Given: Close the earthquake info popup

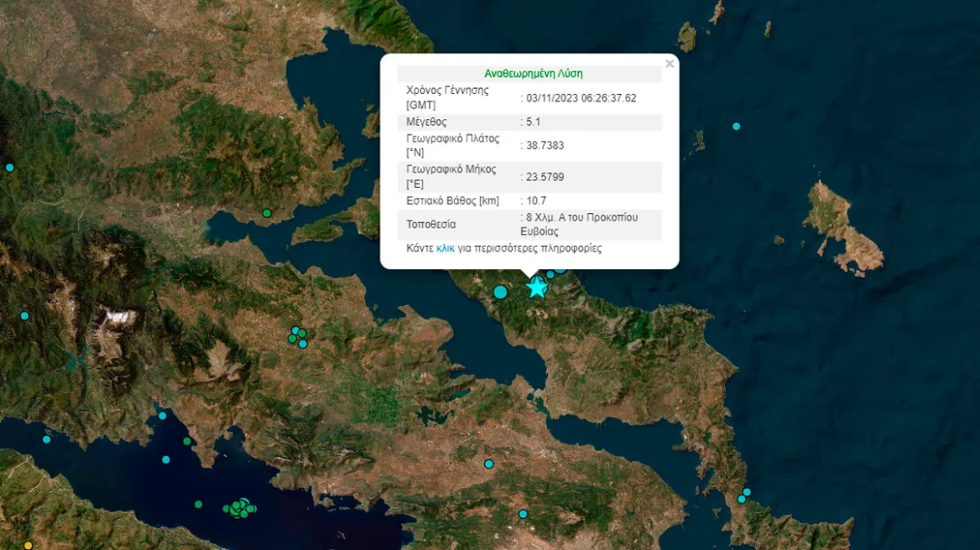Looking at the screenshot, I should coord(670,64).
